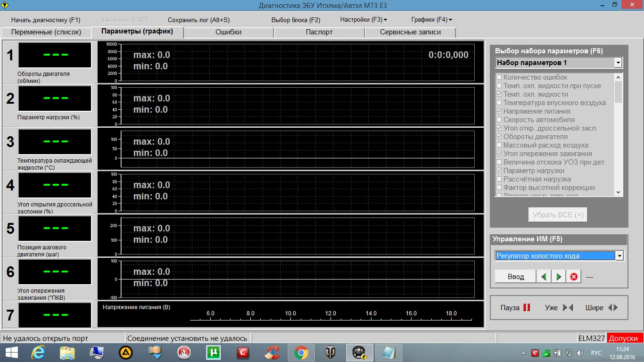Click the green right arrow actuator button
The height and width of the screenshot is (362, 644).
[x=559, y=277]
